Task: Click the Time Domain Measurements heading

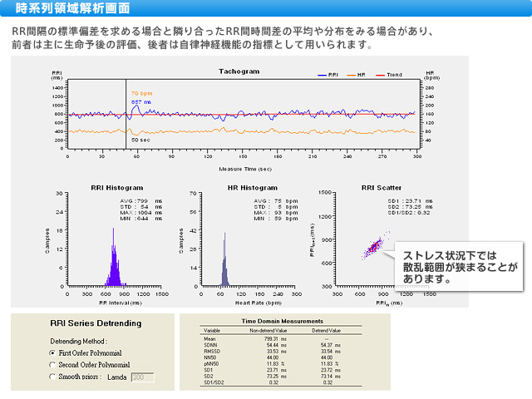Action: tap(283, 321)
